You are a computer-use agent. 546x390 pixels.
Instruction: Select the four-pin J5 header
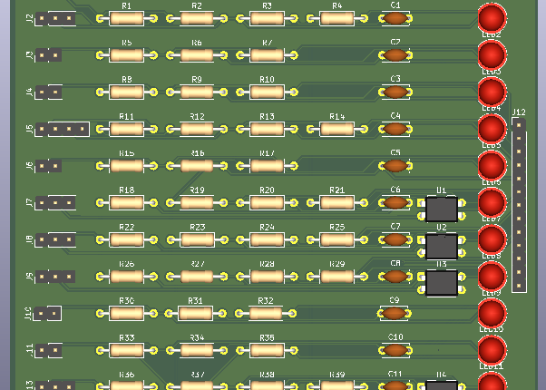[62, 129]
